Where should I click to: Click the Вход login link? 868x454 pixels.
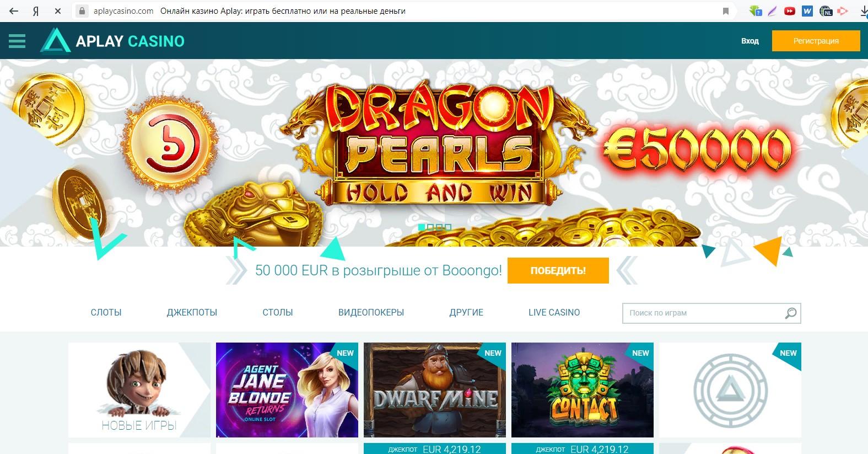[750, 41]
